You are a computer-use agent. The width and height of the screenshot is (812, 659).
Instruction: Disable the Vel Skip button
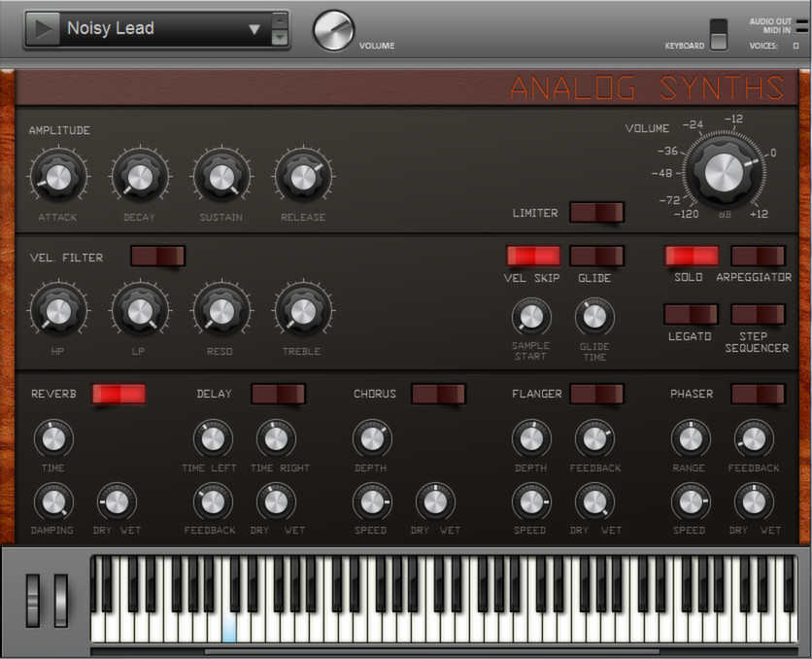pyautogui.click(x=533, y=256)
